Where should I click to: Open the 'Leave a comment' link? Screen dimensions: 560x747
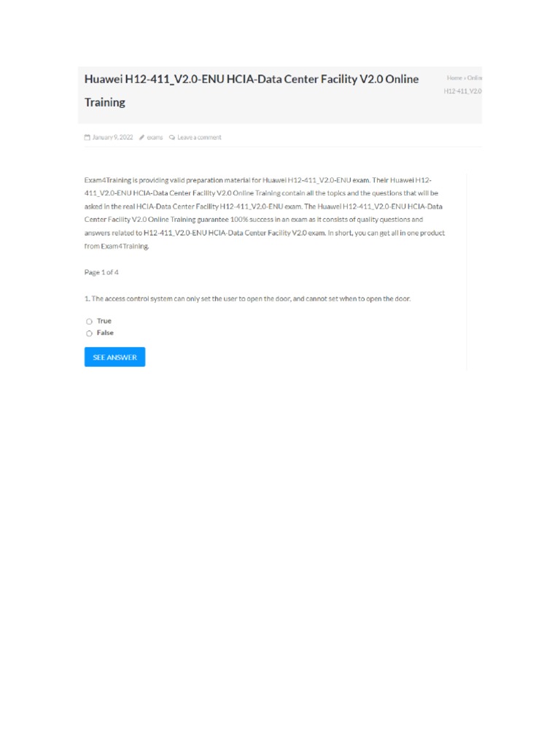tap(199, 137)
